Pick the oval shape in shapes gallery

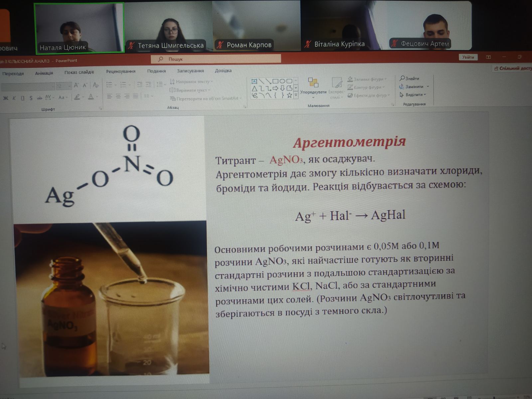(x=282, y=81)
